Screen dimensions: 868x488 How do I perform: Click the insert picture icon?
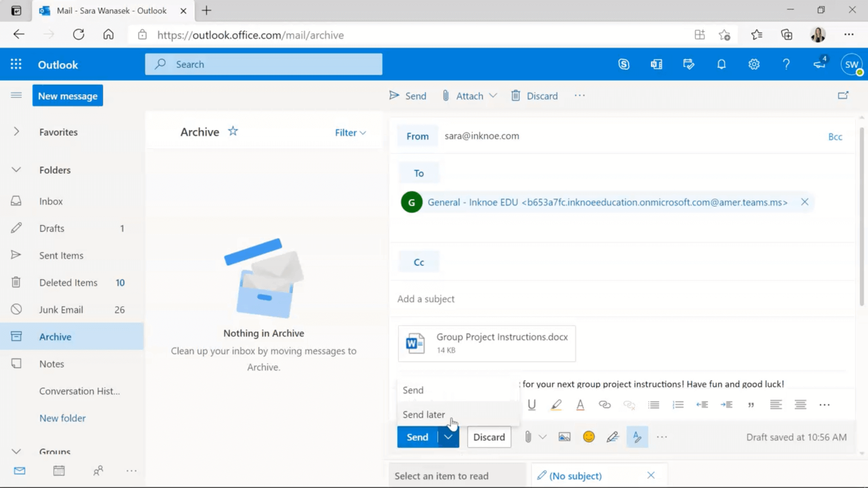565,437
